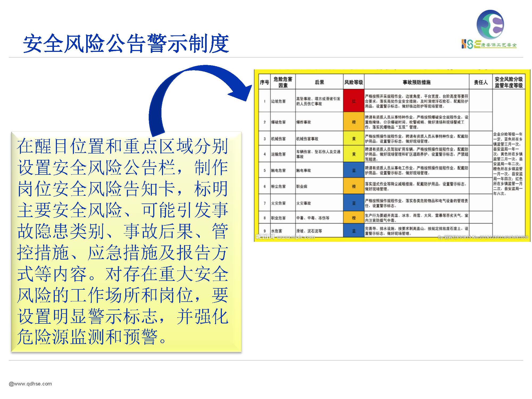532x399 pixels.
Task: Click the 运输危害 table cell
Action: tap(278, 154)
